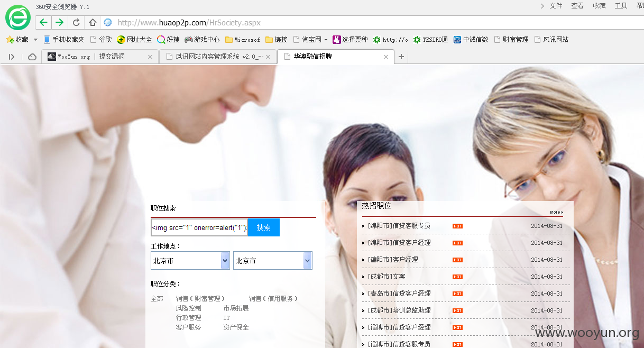Open the 文件 menu
The width and height of the screenshot is (644, 348).
pyautogui.click(x=556, y=6)
